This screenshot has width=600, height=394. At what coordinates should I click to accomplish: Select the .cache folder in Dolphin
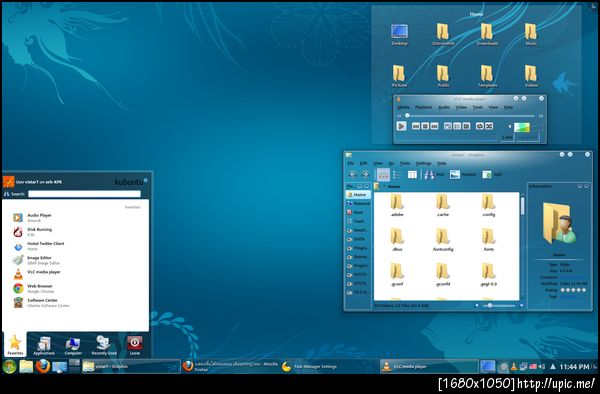pos(443,205)
